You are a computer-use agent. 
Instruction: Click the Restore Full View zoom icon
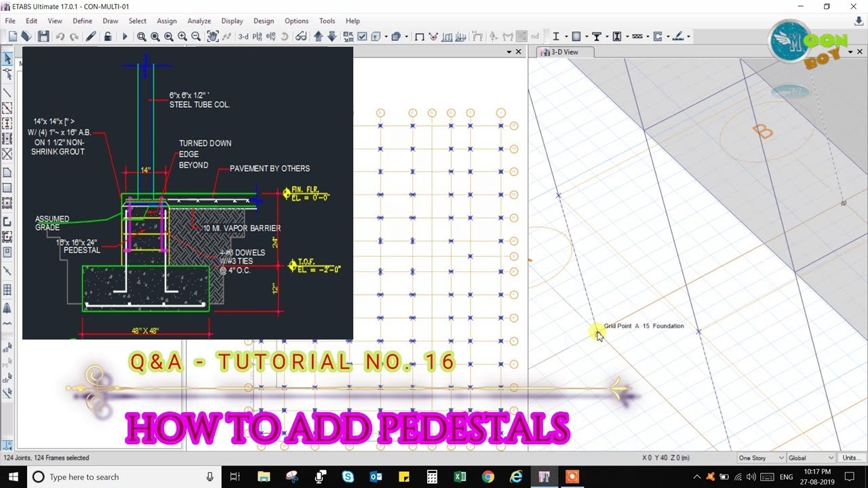[155, 37]
